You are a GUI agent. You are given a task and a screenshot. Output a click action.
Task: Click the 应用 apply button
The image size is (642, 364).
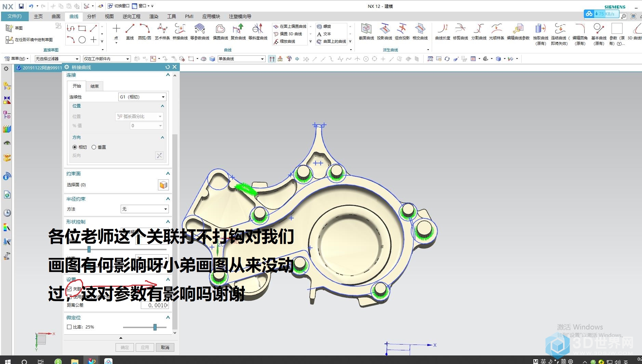pyautogui.click(x=145, y=348)
